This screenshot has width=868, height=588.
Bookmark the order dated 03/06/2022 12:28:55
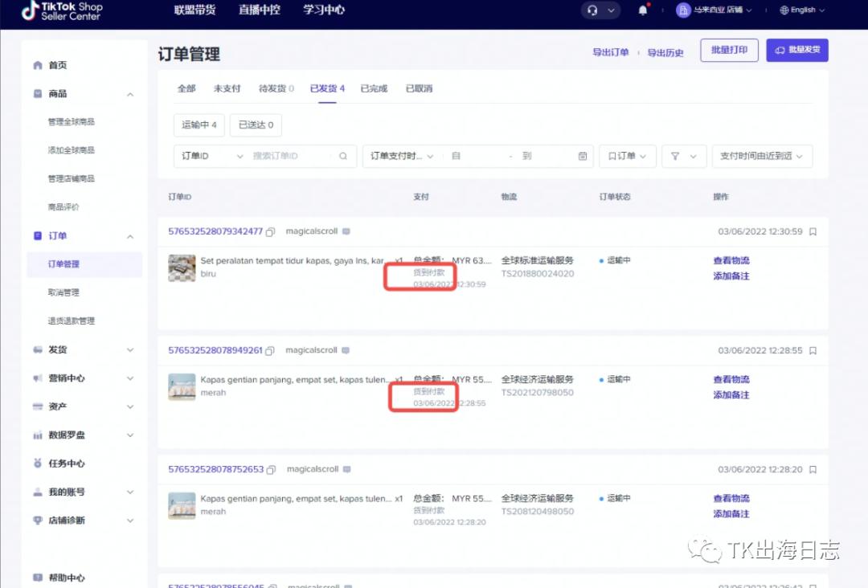[x=813, y=351]
